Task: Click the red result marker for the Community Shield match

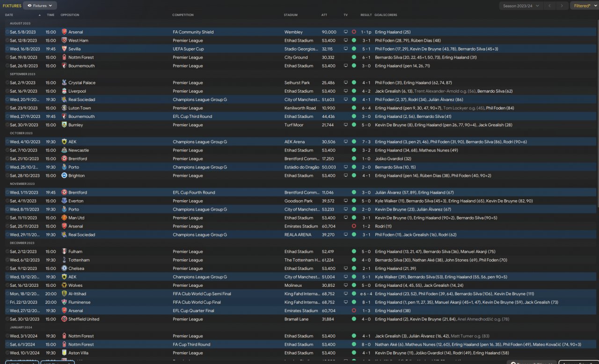Action: point(354,32)
